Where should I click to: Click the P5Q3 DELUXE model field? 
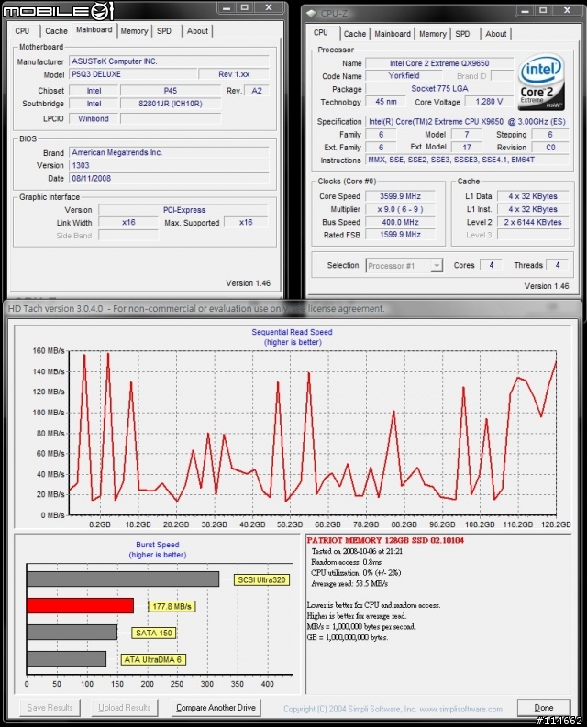(133, 74)
